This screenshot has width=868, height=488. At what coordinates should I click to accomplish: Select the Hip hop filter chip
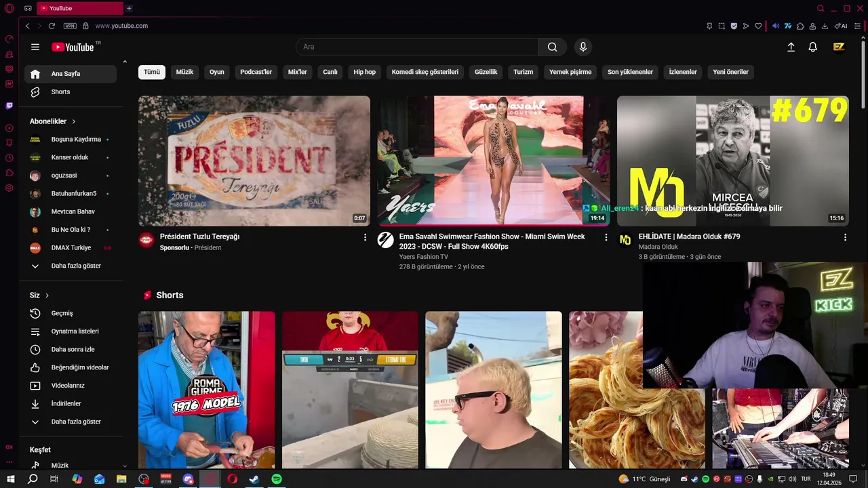tap(364, 72)
